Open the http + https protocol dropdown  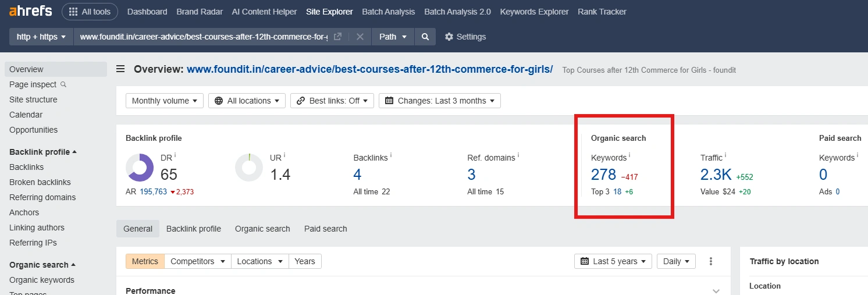tap(41, 37)
